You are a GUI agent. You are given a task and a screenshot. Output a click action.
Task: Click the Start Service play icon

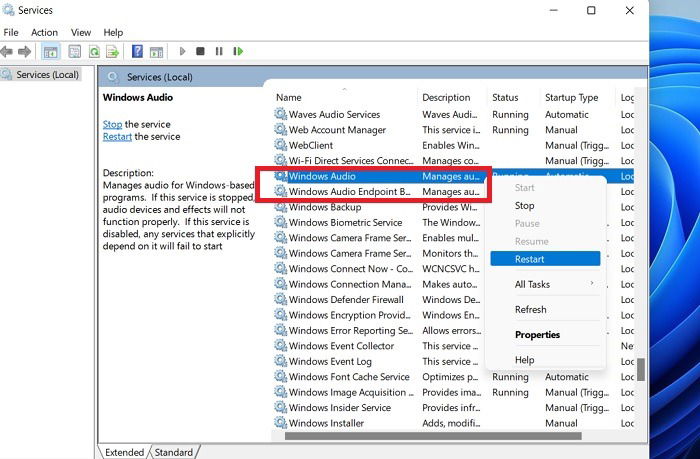tap(182, 51)
